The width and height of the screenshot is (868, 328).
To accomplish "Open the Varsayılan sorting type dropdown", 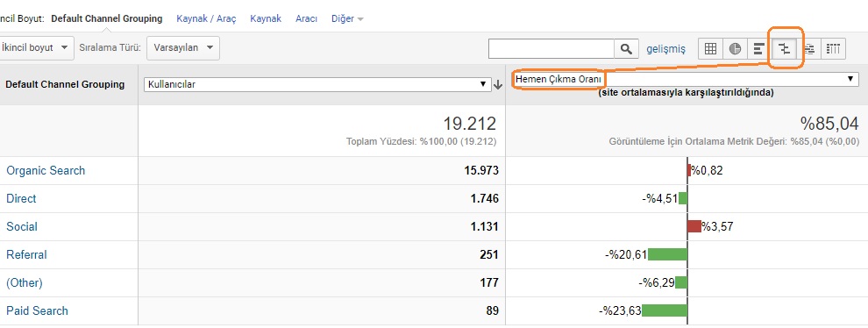I will pos(183,48).
